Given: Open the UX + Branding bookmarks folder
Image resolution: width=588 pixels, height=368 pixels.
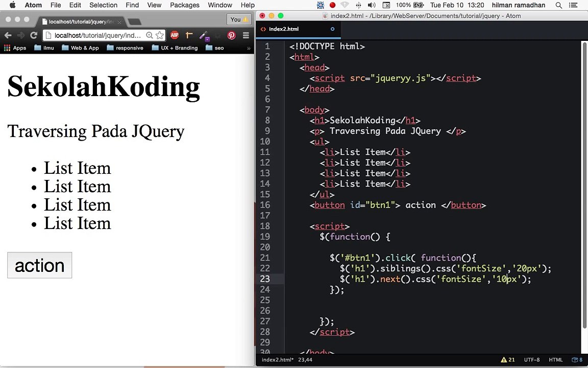Looking at the screenshot, I should pos(175,48).
